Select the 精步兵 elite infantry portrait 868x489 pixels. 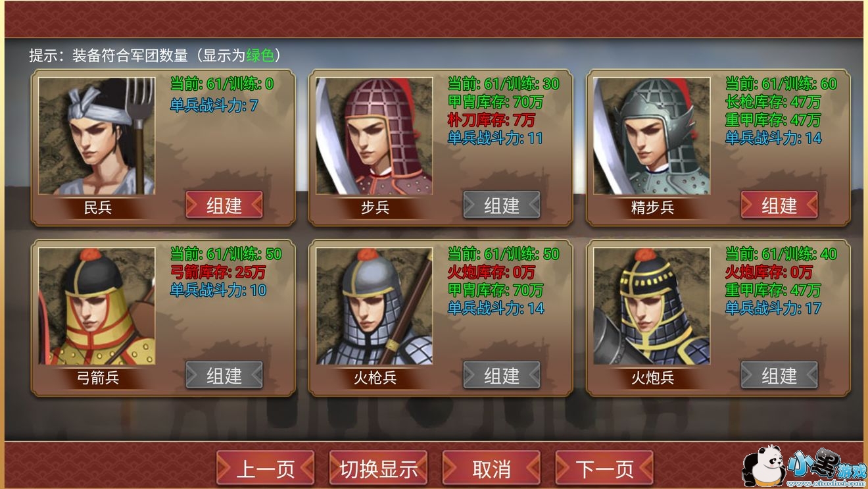click(x=652, y=136)
